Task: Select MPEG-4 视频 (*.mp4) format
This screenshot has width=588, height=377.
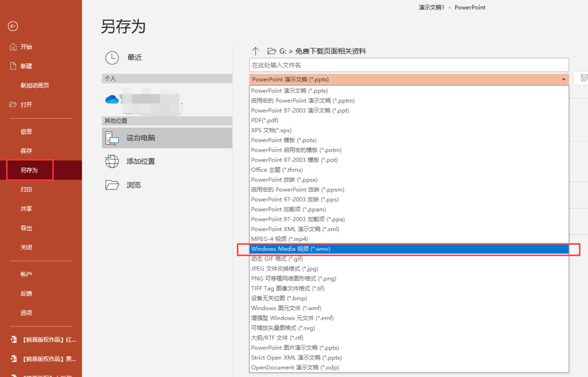Action: (409, 239)
